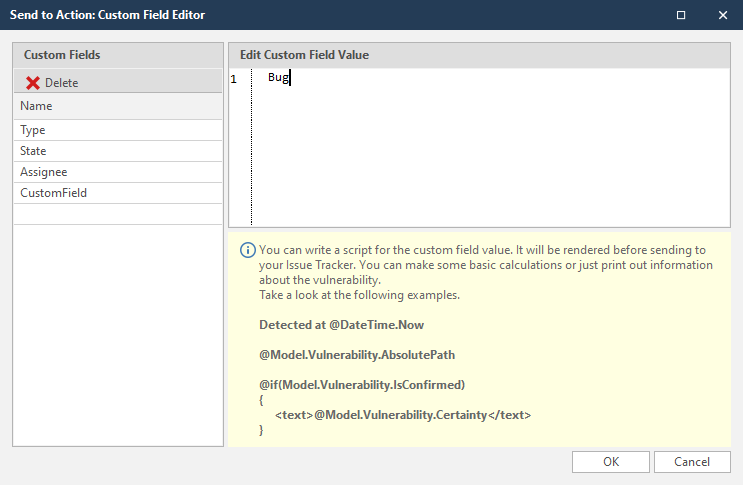The image size is (743, 485).
Task: Click the empty new row below CustomField
Action: [x=117, y=214]
